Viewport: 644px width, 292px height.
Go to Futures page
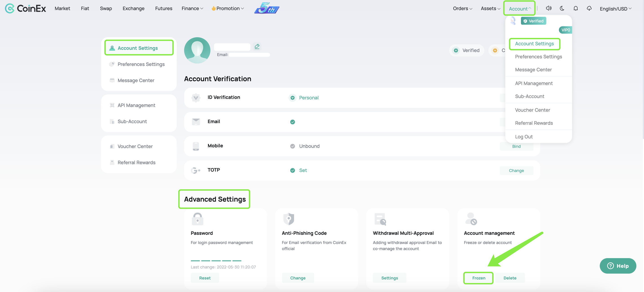[163, 8]
